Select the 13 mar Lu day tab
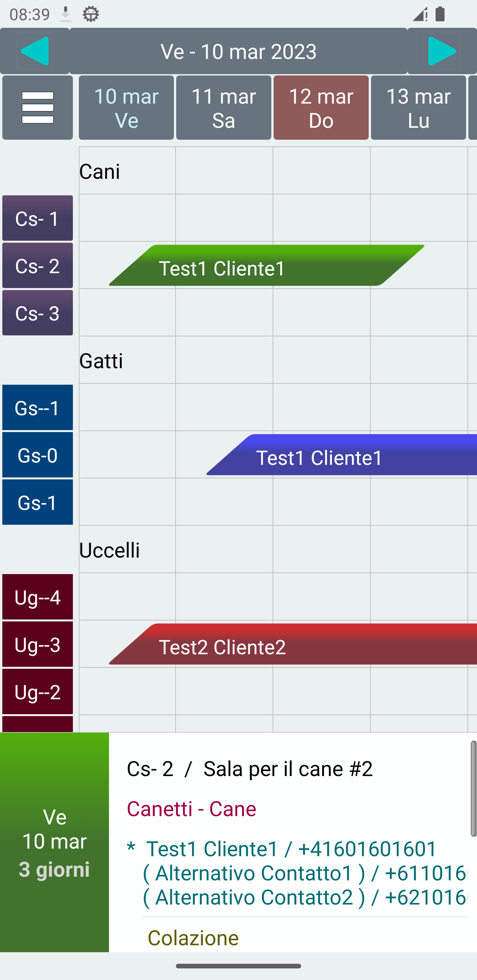The height and width of the screenshot is (980, 477). pos(418,108)
